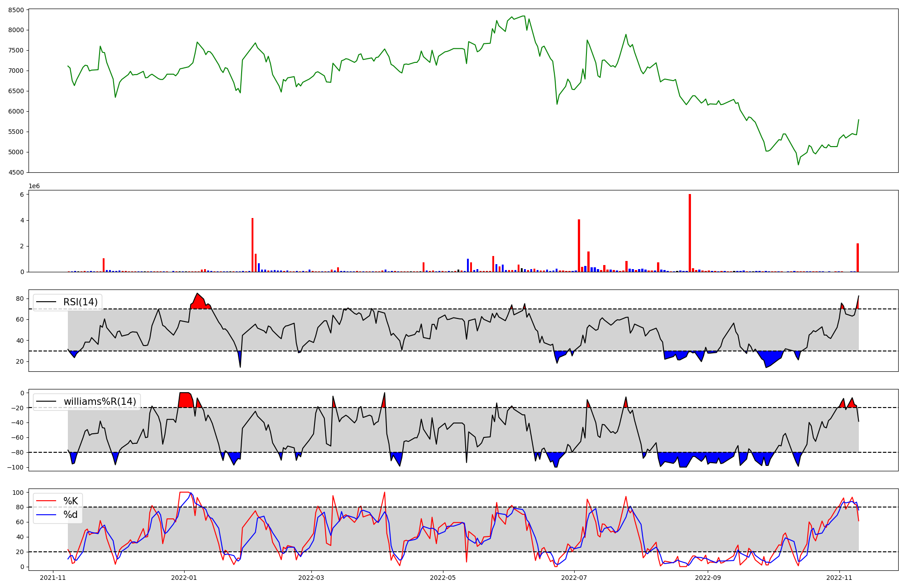
Task: Click the black RSI(14) legend line sample
Action: (46, 302)
